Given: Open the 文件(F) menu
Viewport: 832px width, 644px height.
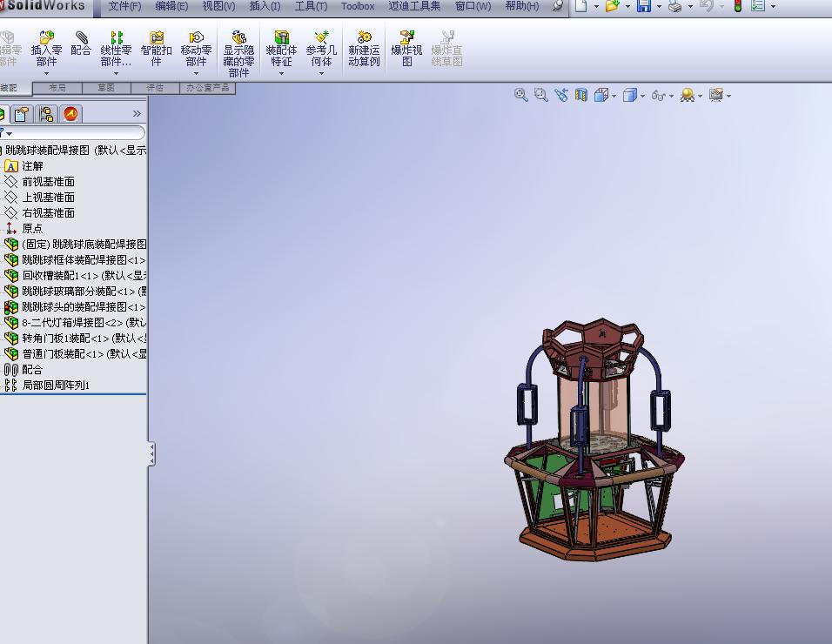Looking at the screenshot, I should (x=124, y=6).
